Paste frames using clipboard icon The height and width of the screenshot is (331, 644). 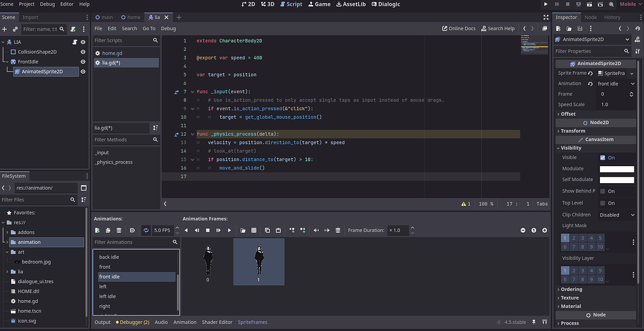pyautogui.click(x=278, y=230)
